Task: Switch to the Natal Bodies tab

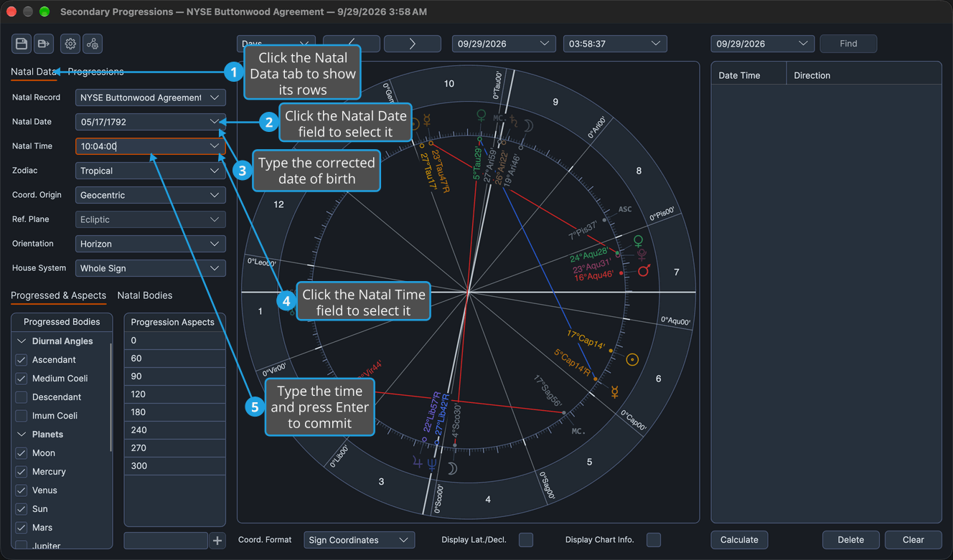Action: [145, 295]
